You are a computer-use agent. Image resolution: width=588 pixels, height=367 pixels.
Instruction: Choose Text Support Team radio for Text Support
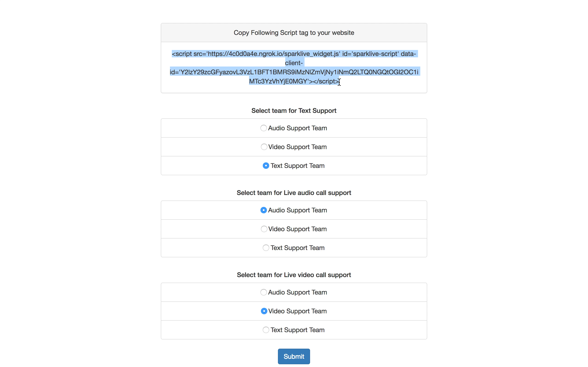point(266,166)
